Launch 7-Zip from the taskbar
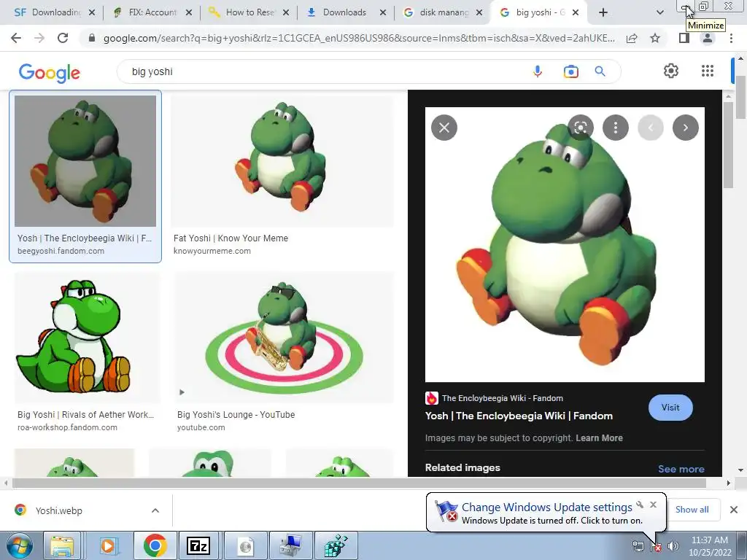Image resolution: width=747 pixels, height=560 pixels. (199, 545)
